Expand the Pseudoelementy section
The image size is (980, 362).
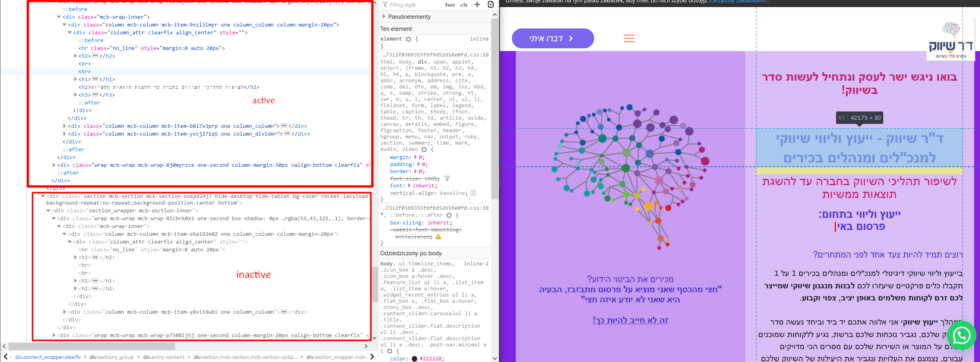384,16
